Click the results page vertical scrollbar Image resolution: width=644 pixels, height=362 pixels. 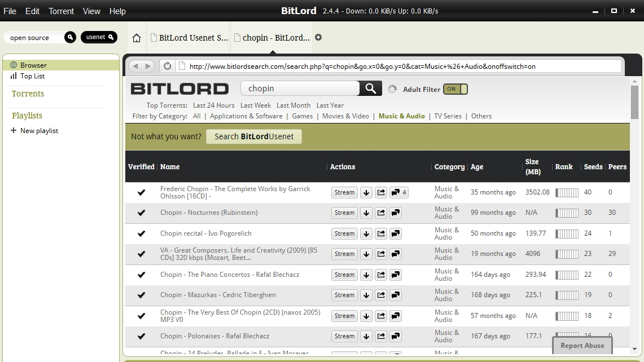tap(634, 101)
